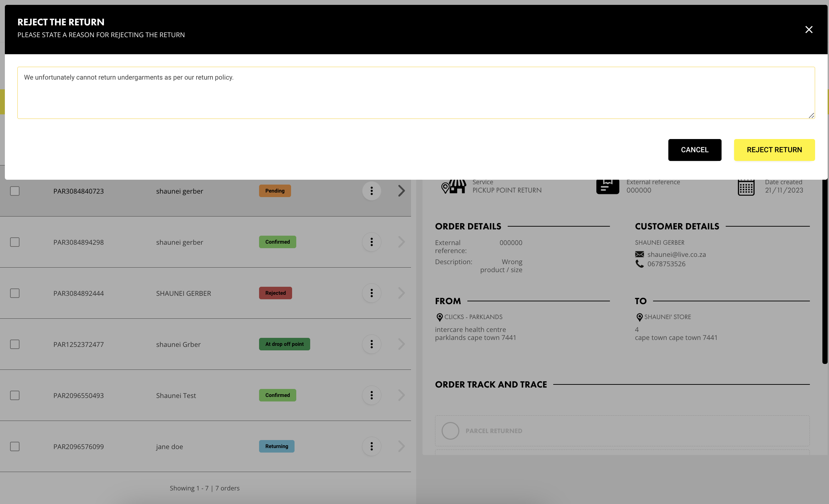Click the customer phone icon

tap(639, 264)
